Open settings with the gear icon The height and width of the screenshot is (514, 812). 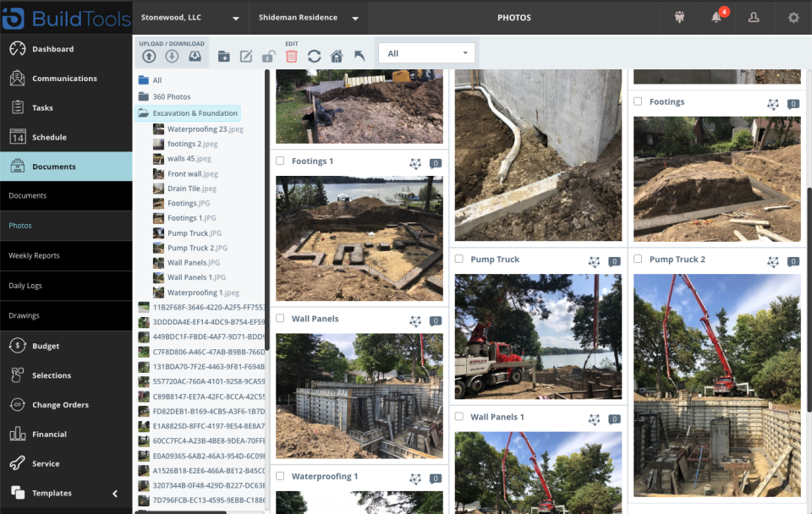792,18
